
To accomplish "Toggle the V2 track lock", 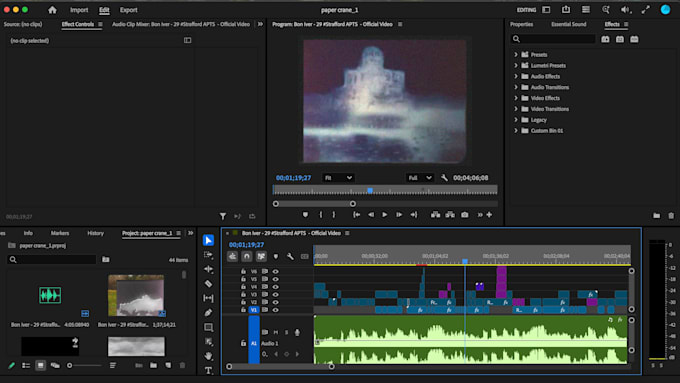I will [x=243, y=302].
